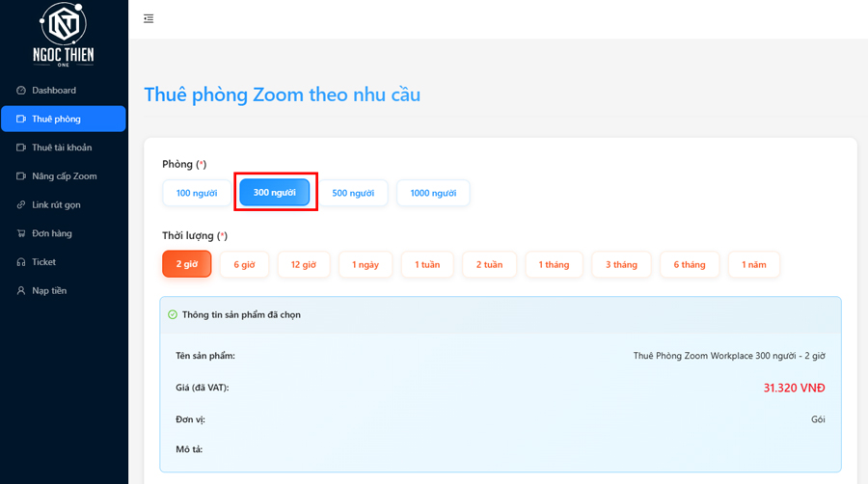Select the 3 tháng duration

pyautogui.click(x=621, y=264)
